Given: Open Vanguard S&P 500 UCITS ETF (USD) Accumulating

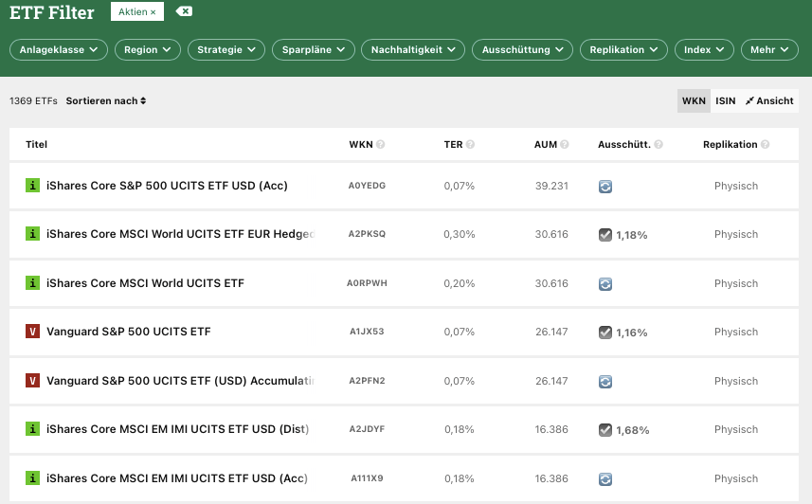Looking at the screenshot, I should pos(181,381).
